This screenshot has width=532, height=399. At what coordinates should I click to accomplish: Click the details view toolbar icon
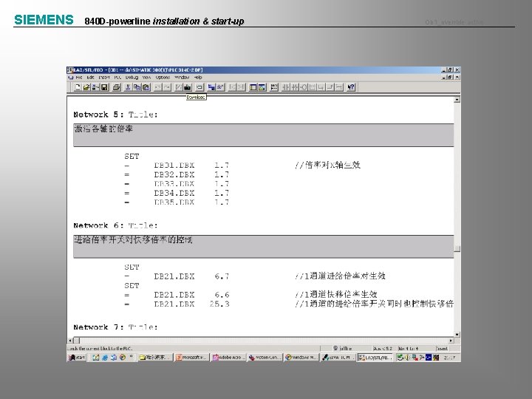point(262,87)
